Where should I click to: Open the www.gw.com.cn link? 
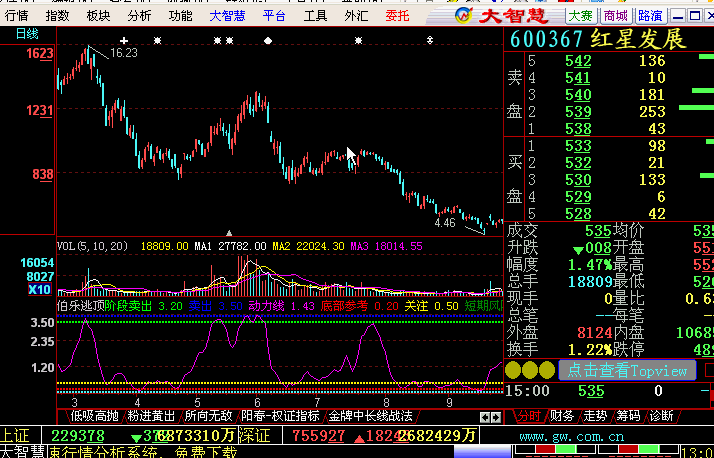point(572,437)
